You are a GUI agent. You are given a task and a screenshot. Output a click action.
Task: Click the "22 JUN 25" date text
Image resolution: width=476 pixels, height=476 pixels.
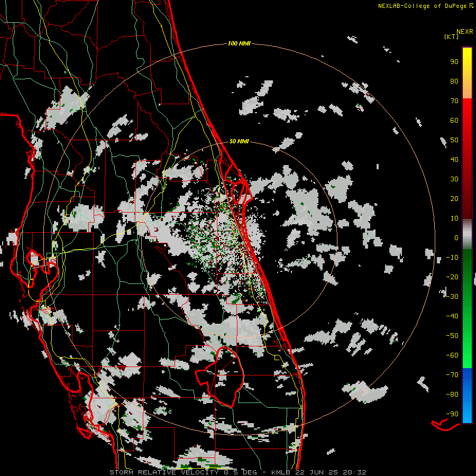317,472
